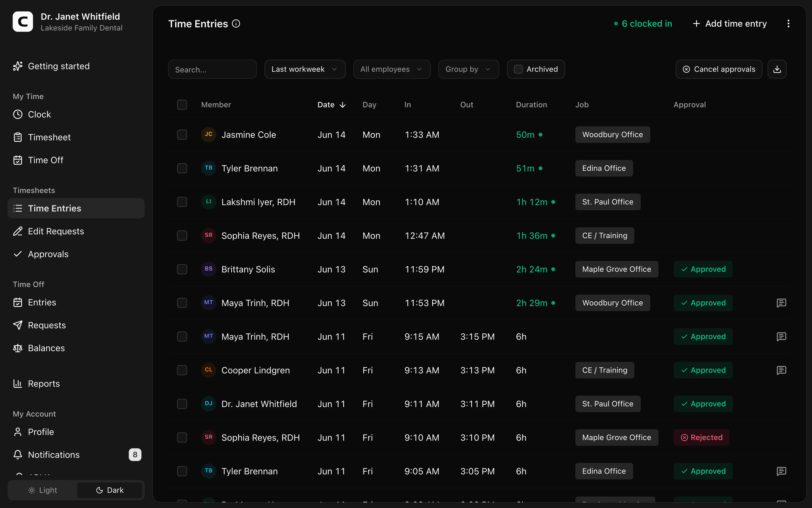Viewport: 812px width, 508px height.
Task: Click the Date sort arrow icon
Action: click(x=343, y=105)
